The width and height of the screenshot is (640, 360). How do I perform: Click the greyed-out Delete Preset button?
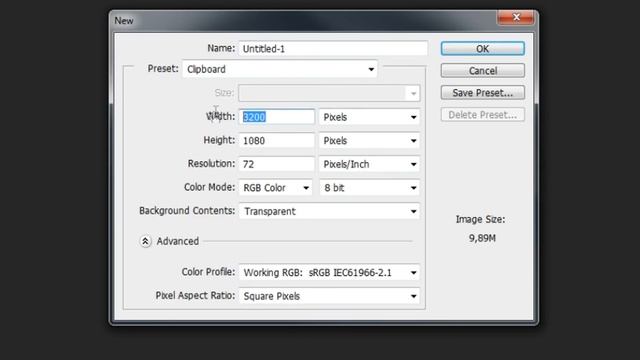coord(482,115)
